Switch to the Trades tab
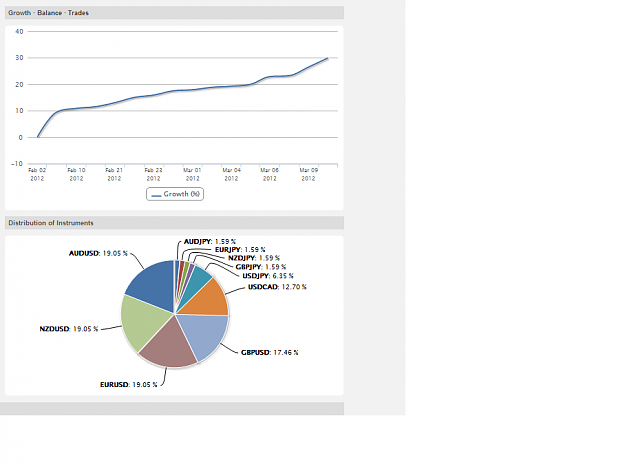The height and width of the screenshot is (467, 625). click(x=78, y=13)
